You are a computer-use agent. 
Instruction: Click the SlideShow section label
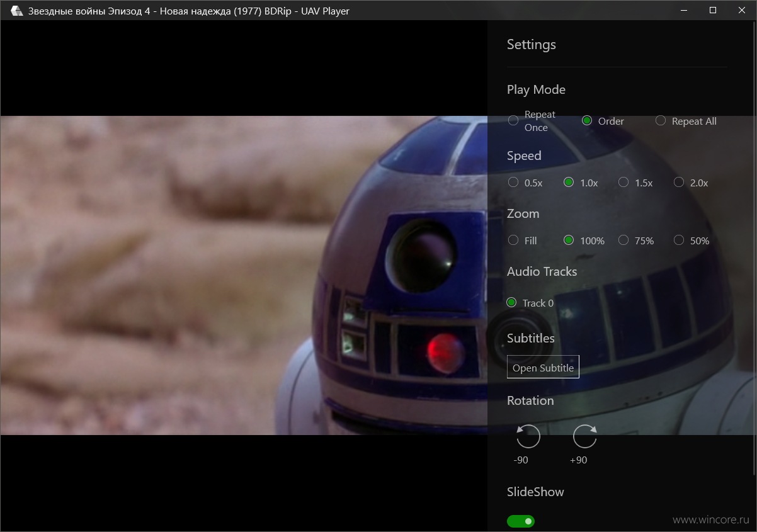[x=535, y=492]
